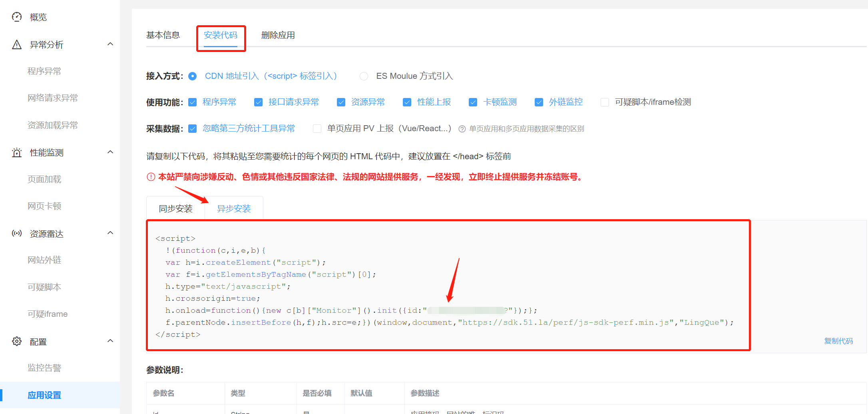Collapse the 资源雷达 menu chevron
Image resolution: width=868 pixels, height=414 pixels.
[x=110, y=233]
